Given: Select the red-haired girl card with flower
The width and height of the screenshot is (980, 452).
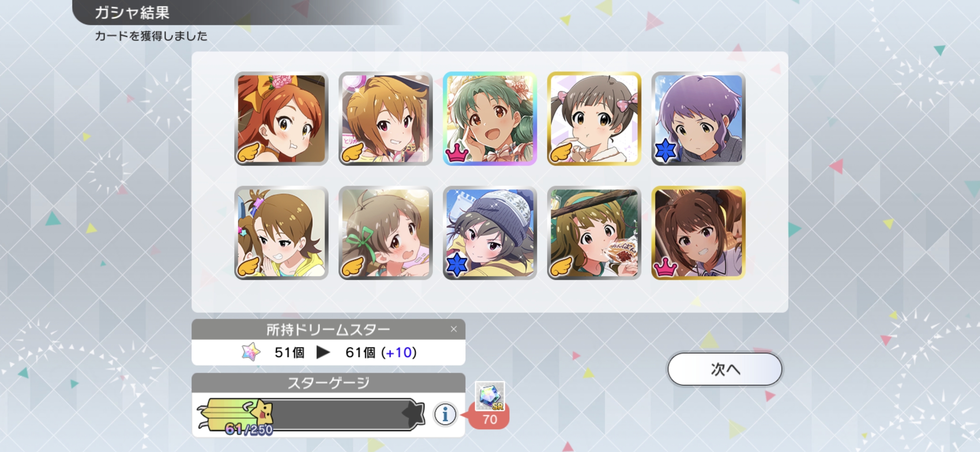Looking at the screenshot, I should [281, 118].
